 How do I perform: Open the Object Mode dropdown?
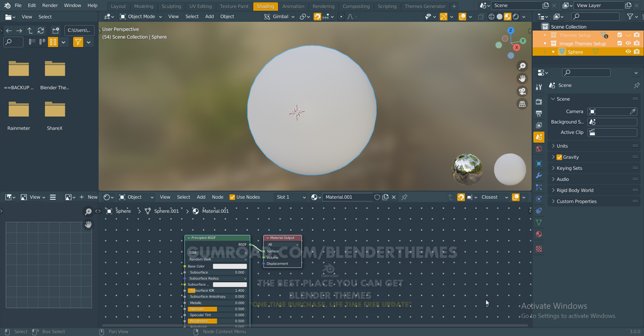click(141, 17)
